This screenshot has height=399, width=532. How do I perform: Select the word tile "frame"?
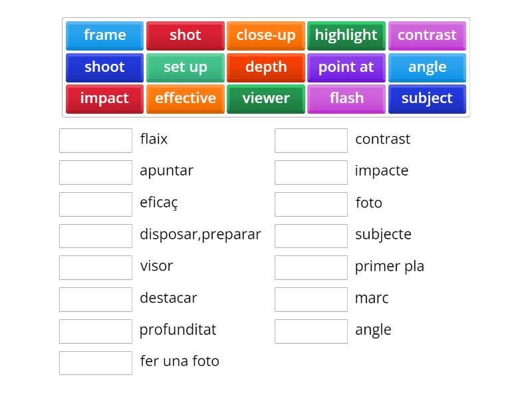(104, 35)
